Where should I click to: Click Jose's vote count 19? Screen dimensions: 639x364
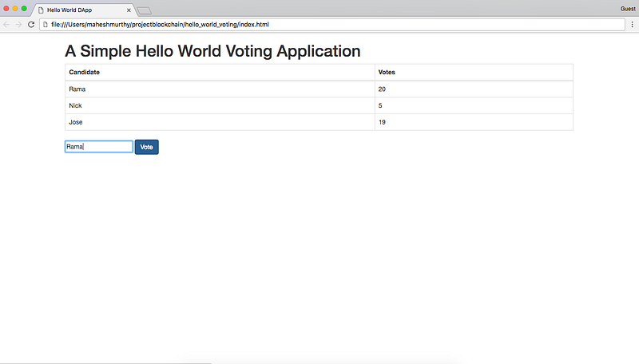[x=474, y=122]
